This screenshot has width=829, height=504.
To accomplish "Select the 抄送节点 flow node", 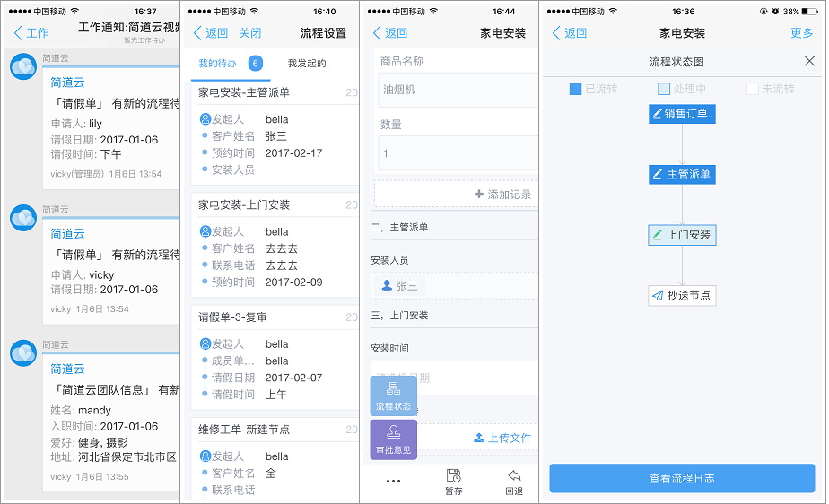I will click(x=682, y=295).
